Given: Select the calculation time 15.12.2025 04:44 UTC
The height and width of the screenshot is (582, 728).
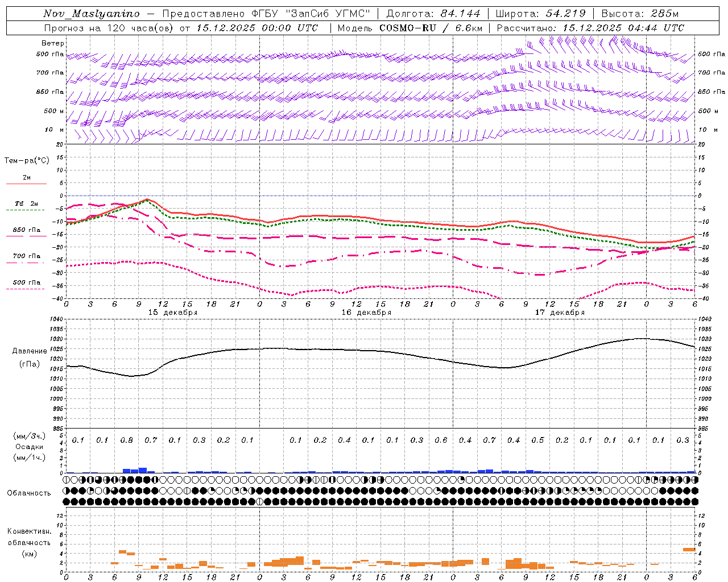Looking at the screenshot, I should (x=623, y=28).
